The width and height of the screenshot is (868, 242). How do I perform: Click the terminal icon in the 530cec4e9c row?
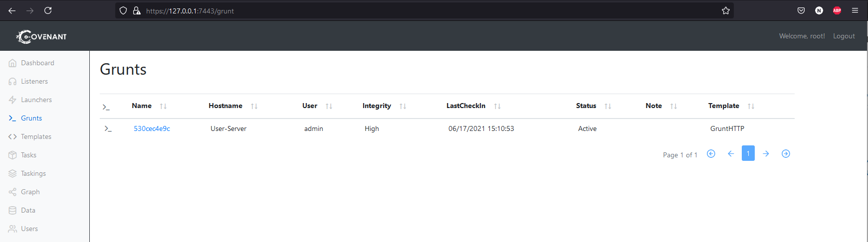(x=108, y=129)
